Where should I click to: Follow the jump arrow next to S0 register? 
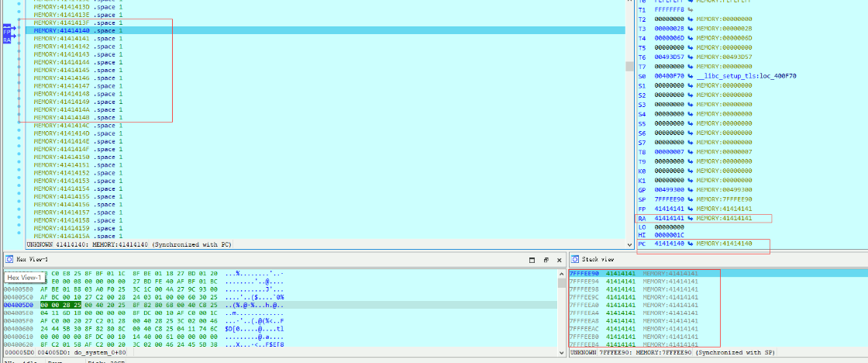[x=691, y=76]
